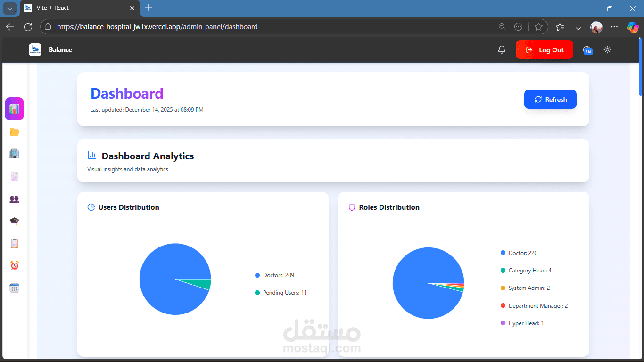The height and width of the screenshot is (362, 644).
Task: Open the Dashboard analytics sidebar icon
Action: pyautogui.click(x=14, y=108)
